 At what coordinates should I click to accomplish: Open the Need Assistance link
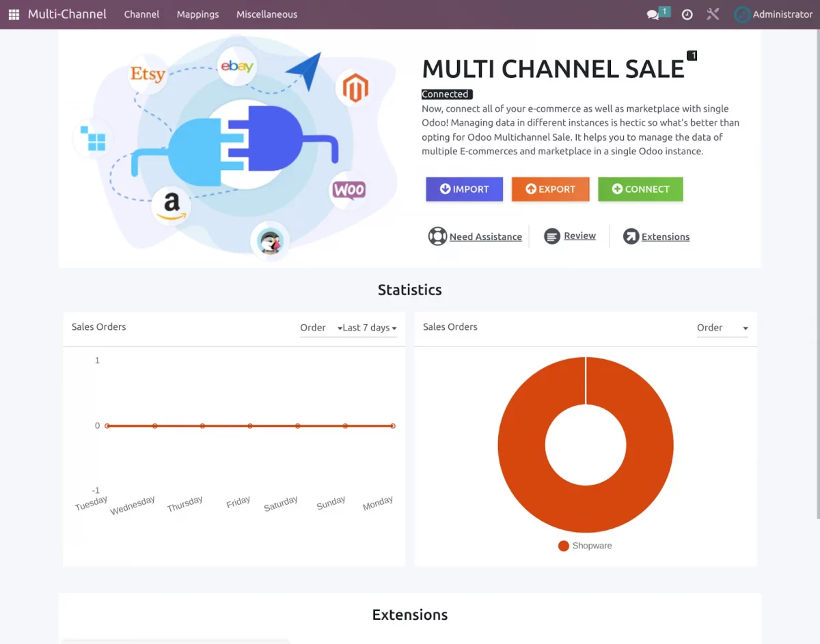(x=486, y=237)
